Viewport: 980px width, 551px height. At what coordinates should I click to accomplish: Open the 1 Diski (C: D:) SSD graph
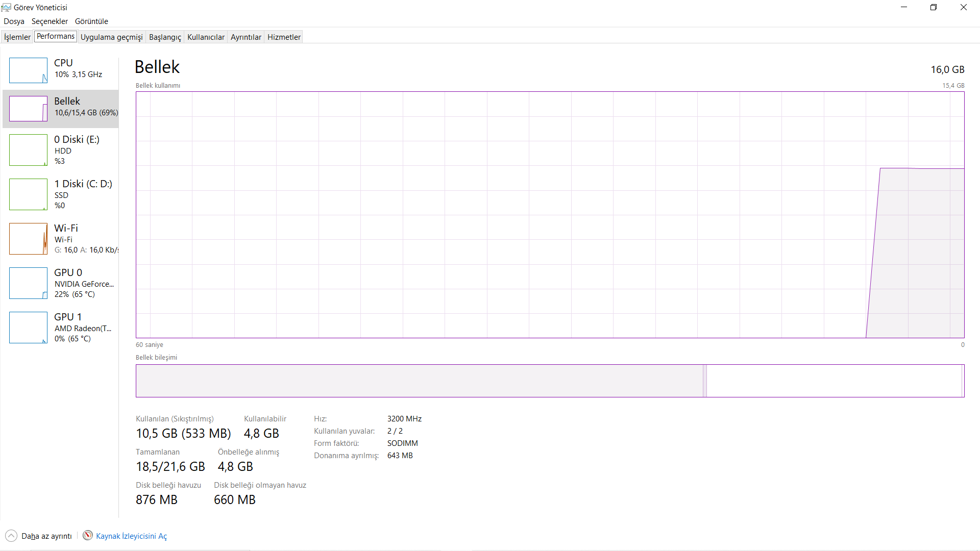(28, 194)
